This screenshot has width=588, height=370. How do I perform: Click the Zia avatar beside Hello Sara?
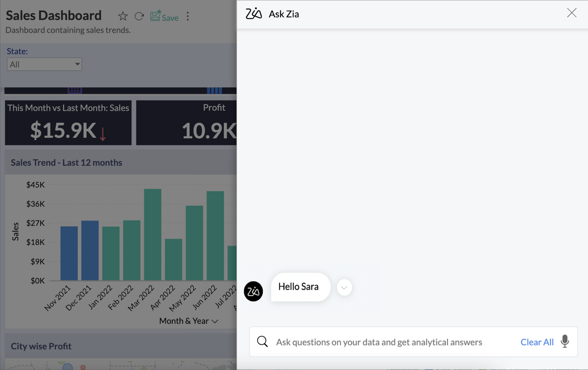click(253, 291)
